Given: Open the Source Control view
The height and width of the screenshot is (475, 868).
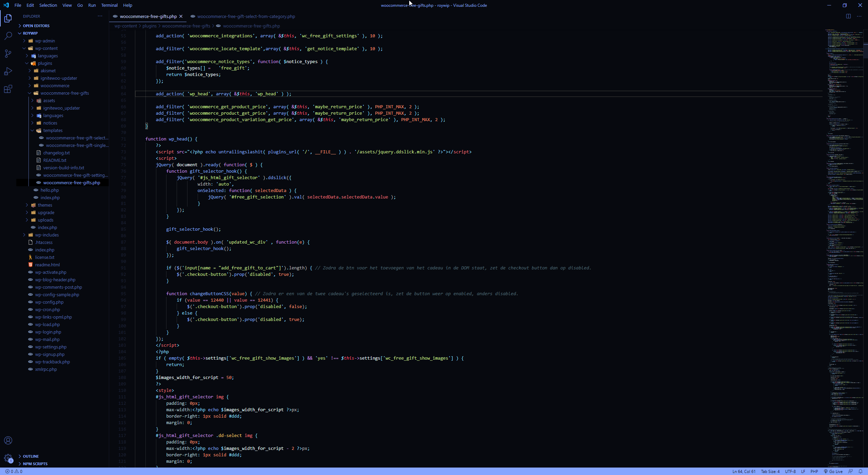Looking at the screenshot, I should click(x=8, y=53).
